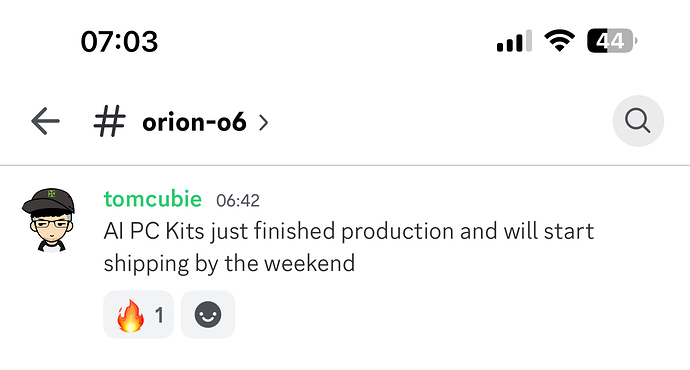Tap the Wi-Fi status icon
This screenshot has width=690, height=370.
click(x=559, y=41)
